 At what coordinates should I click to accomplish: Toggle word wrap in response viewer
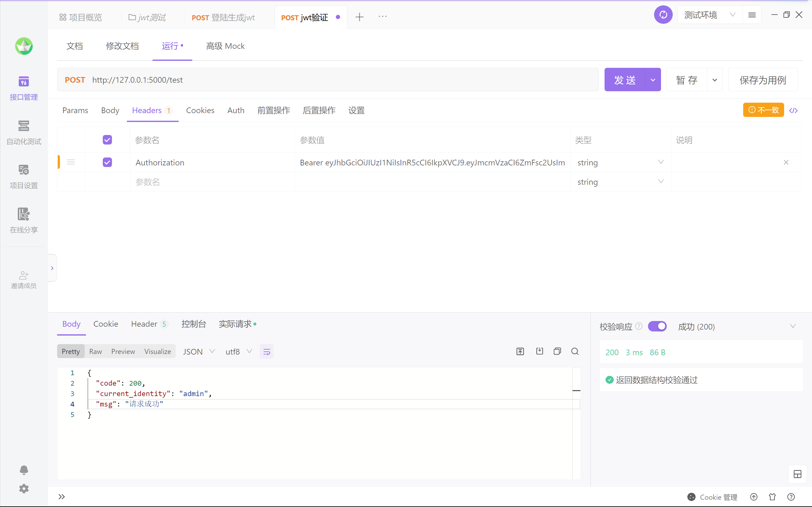pos(266,351)
